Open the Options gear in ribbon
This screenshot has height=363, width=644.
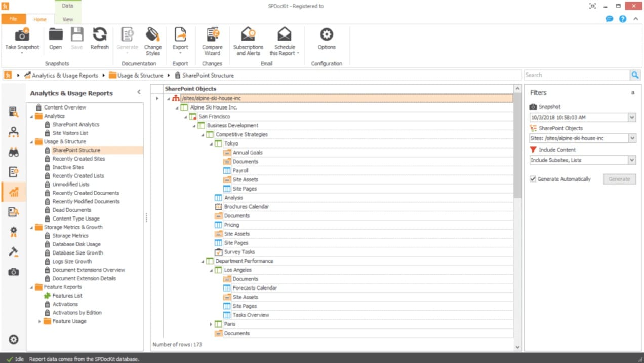tap(327, 35)
